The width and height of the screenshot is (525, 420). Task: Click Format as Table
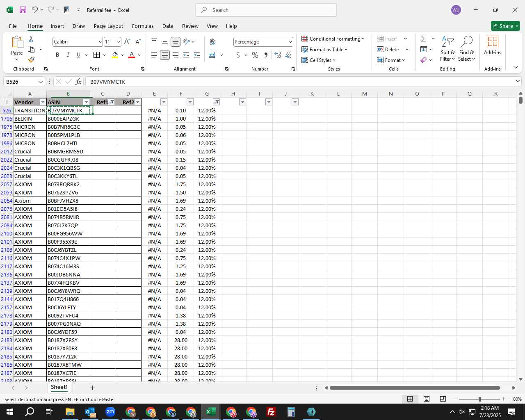tap(324, 49)
